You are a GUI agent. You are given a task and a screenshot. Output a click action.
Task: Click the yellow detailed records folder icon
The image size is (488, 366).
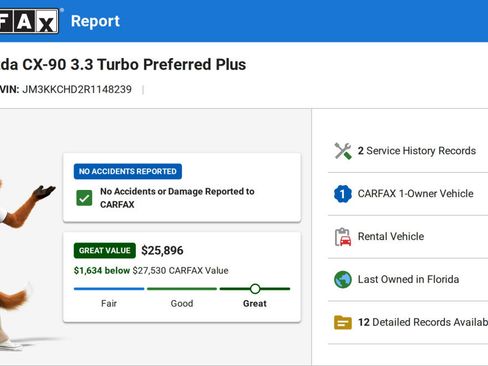343,322
